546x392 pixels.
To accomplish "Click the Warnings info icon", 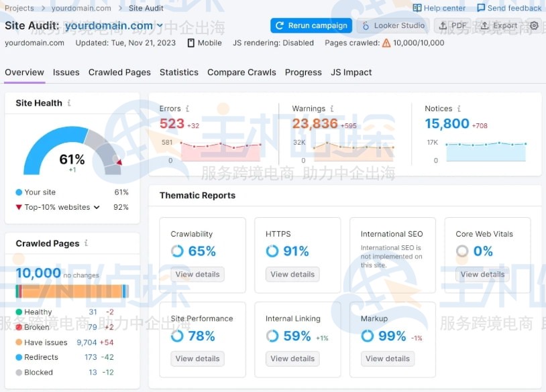I will click(x=332, y=109).
